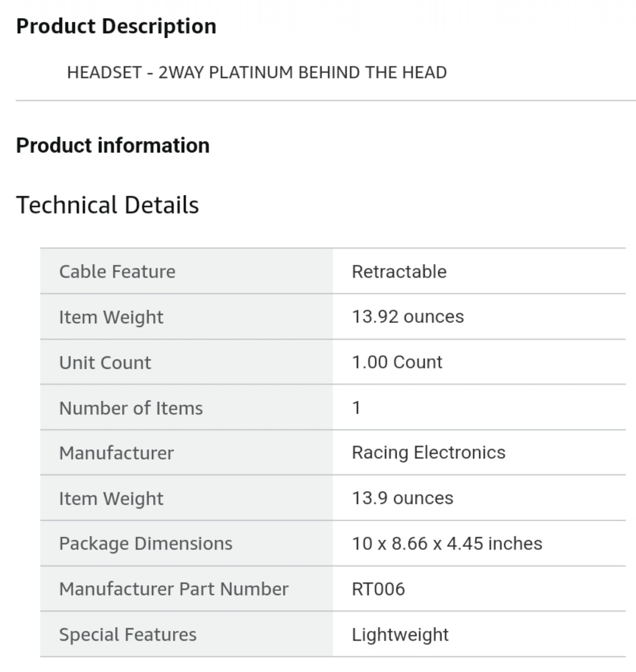Screen dimensions: 636x672
Task: Select the Number of Items value 1
Action: pyautogui.click(x=356, y=407)
